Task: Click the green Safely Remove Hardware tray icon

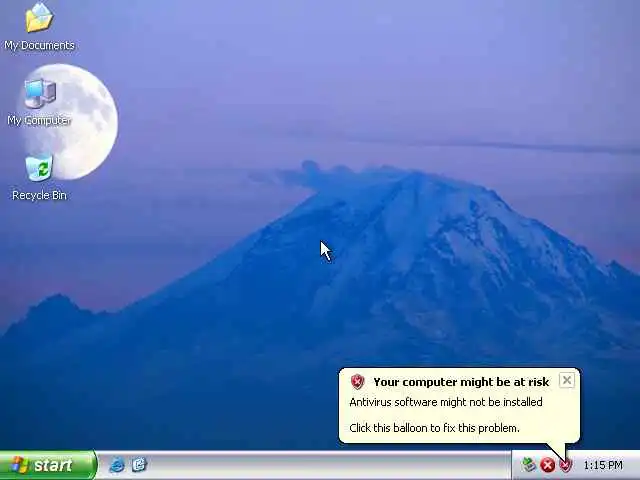Action: pyautogui.click(x=529, y=464)
